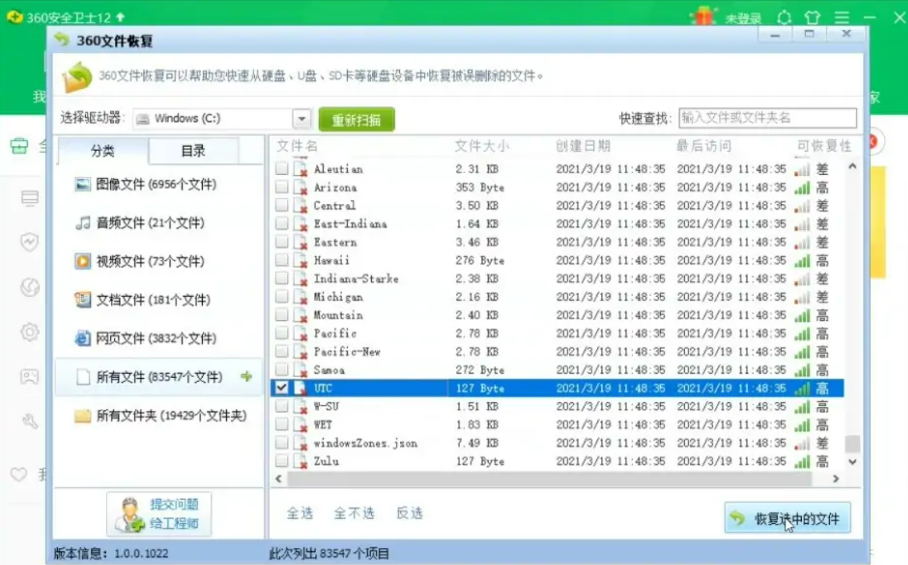Click the vertical scrollbar thumb in file list
Screen dimensions: 908x565
point(852,443)
